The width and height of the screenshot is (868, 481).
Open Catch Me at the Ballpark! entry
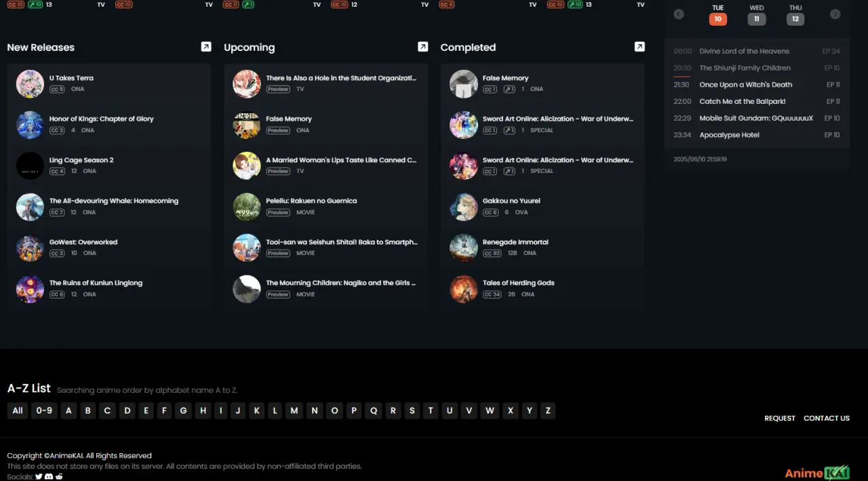tap(757, 101)
